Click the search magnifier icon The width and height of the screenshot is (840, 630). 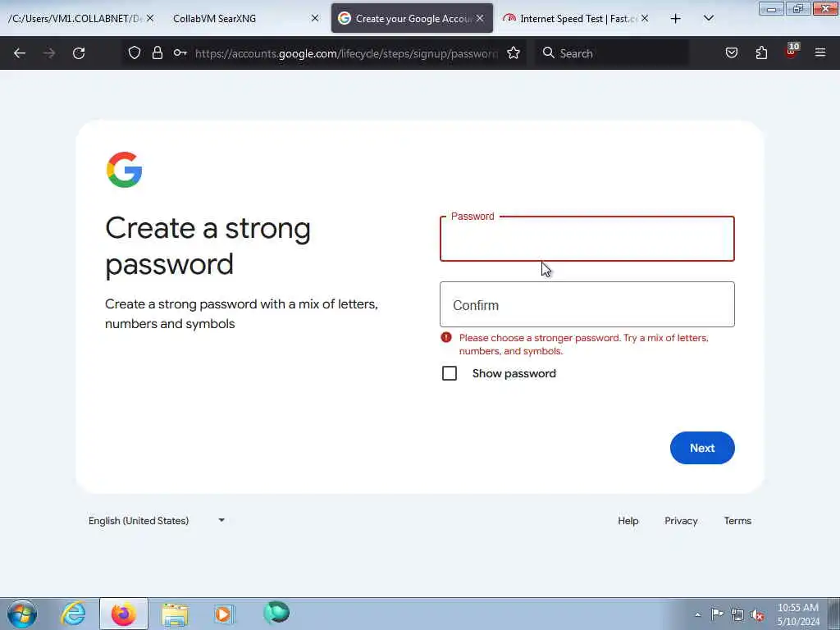point(548,52)
